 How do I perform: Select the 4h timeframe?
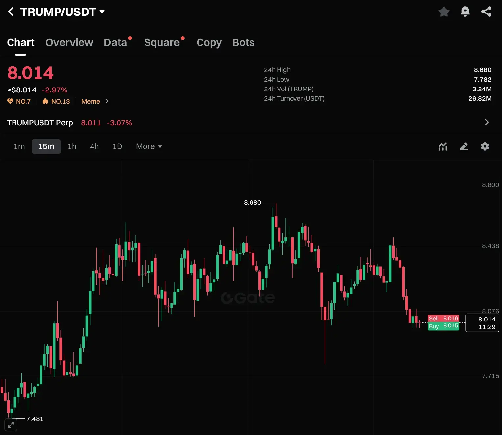94,146
